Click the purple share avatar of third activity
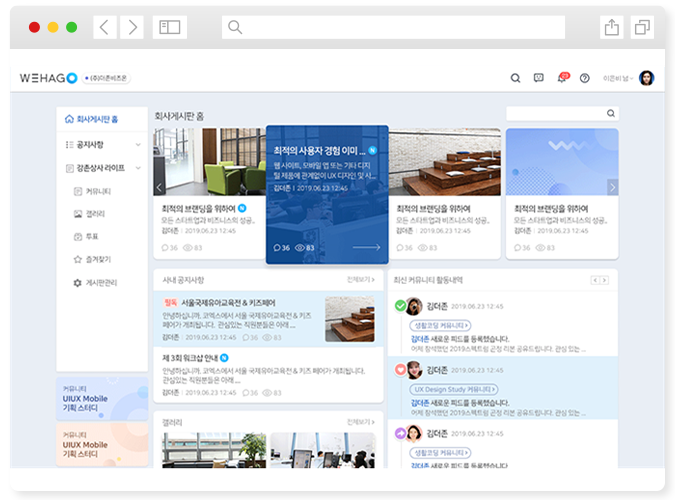This screenshot has height=500, width=675. [x=409, y=433]
